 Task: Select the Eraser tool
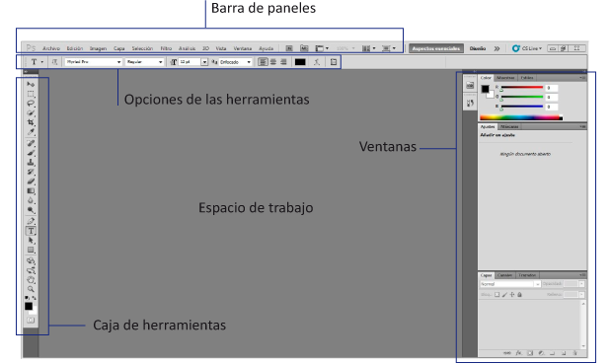coord(31,182)
